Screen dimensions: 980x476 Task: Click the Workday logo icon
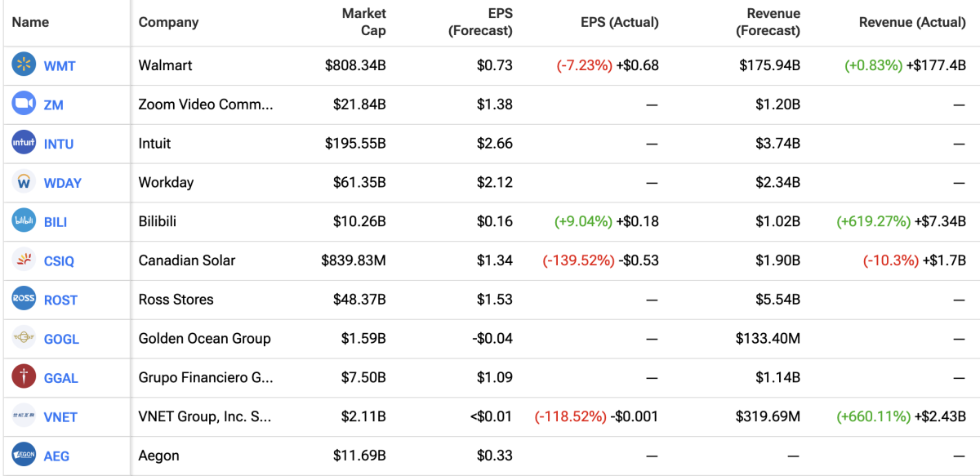coord(24,182)
